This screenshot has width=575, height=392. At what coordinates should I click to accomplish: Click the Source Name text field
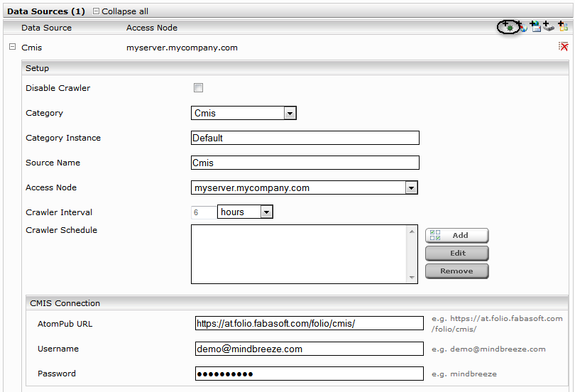click(x=305, y=163)
